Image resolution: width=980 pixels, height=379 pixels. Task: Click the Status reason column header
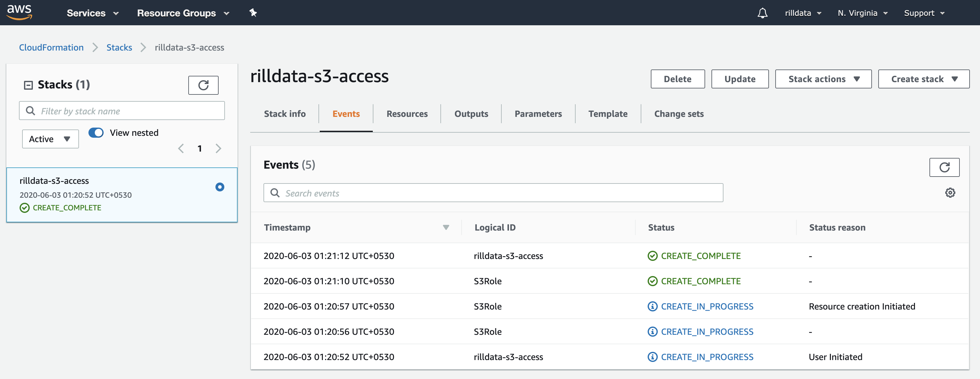[837, 227]
